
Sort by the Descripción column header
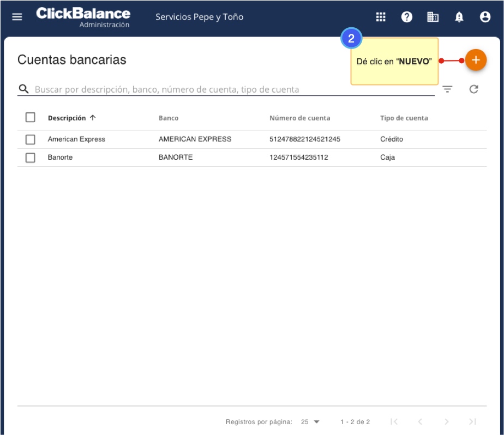67,118
